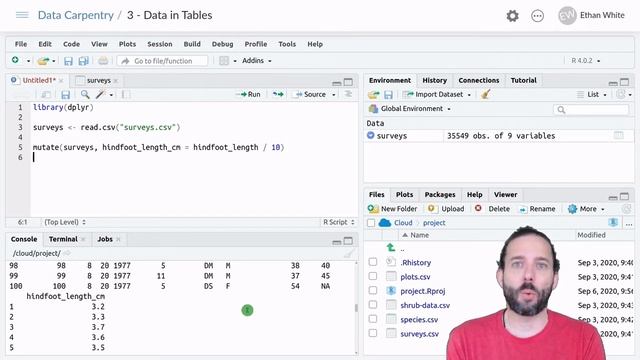Viewport: 640px width, 360px height.
Task: Open the more options ellipsis icon
Action: 537,16
